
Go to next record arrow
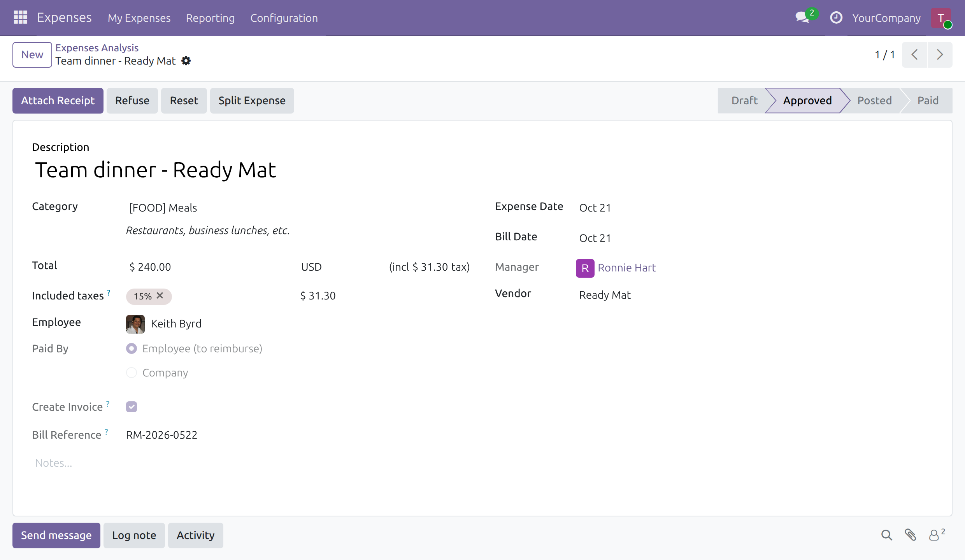pyautogui.click(x=940, y=54)
